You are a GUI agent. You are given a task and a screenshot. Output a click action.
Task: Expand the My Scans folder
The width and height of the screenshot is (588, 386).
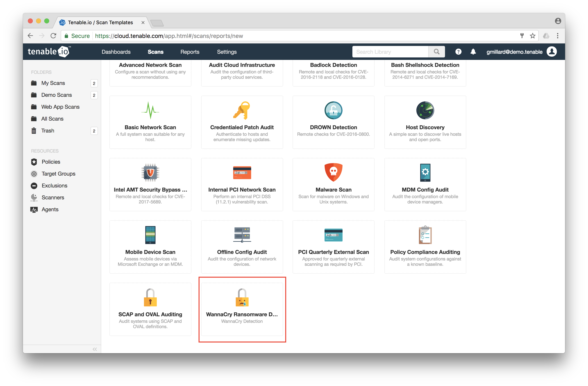pos(52,83)
